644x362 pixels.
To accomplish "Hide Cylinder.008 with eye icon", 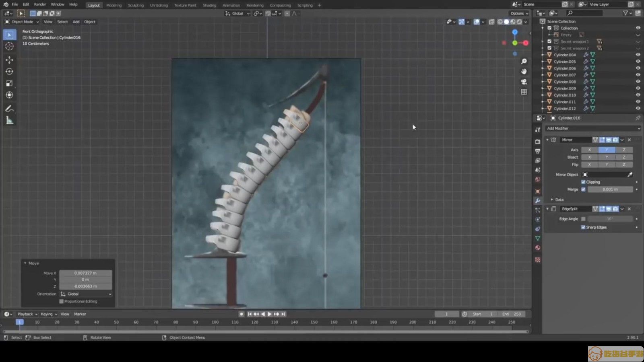I will tap(638, 82).
